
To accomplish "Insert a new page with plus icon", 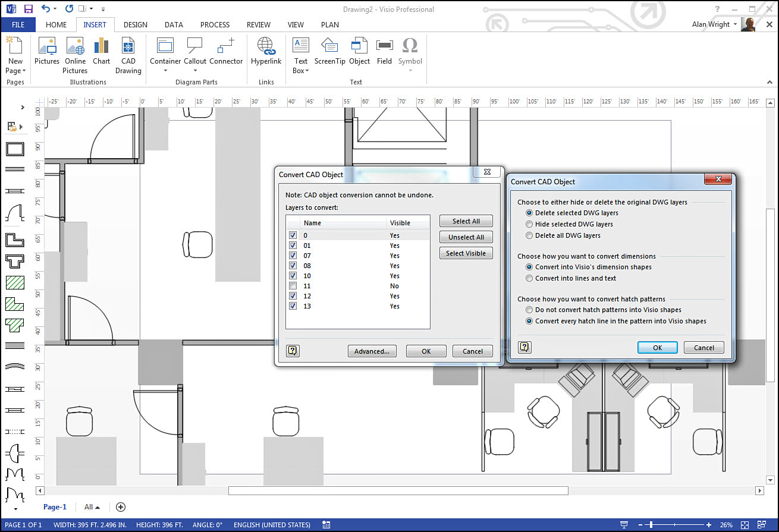I will click(x=121, y=507).
